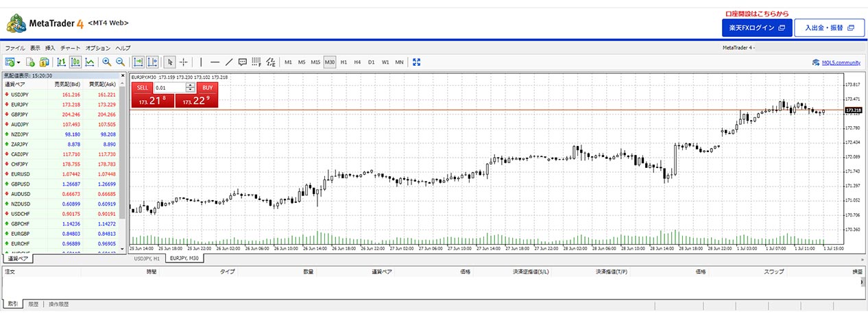Viewport: 868px width, 318px height.
Task: Switch to line chart display icon
Action: (x=90, y=62)
